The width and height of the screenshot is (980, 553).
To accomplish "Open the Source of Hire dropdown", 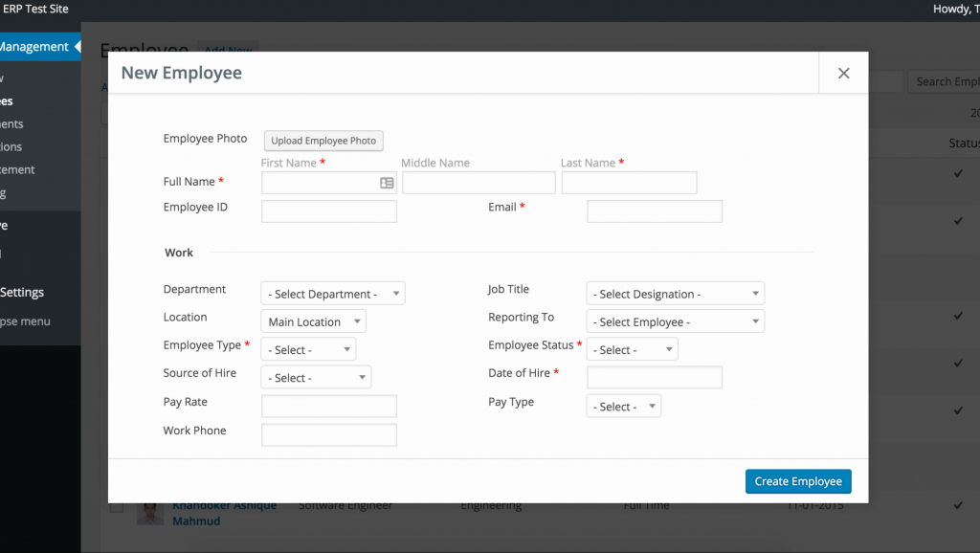I will coord(315,378).
